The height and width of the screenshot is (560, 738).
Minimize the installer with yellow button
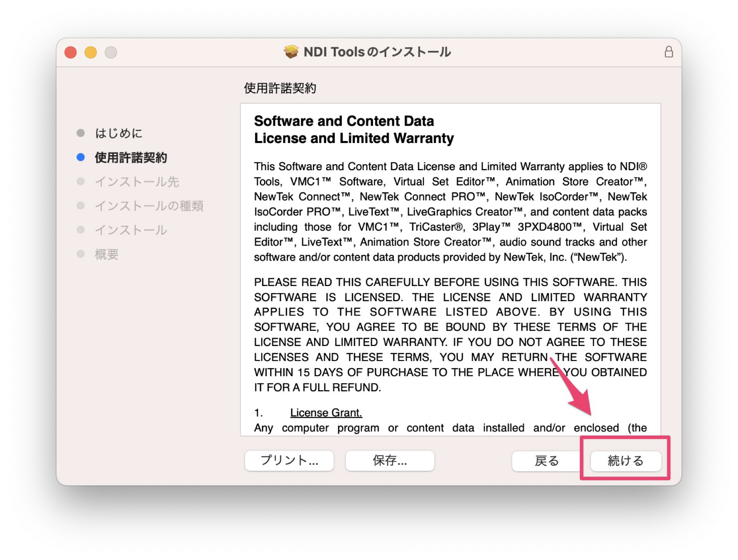pyautogui.click(x=91, y=52)
